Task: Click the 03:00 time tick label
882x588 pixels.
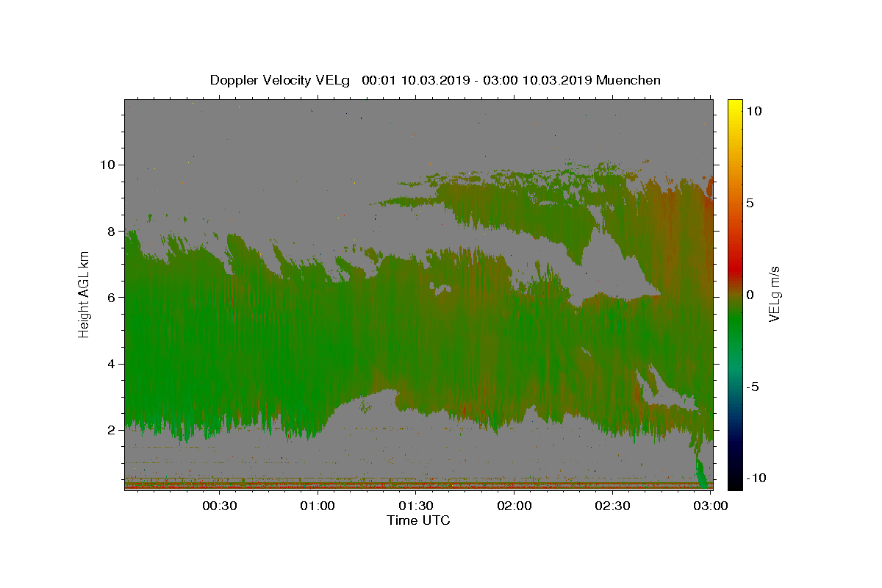Action: click(x=711, y=506)
